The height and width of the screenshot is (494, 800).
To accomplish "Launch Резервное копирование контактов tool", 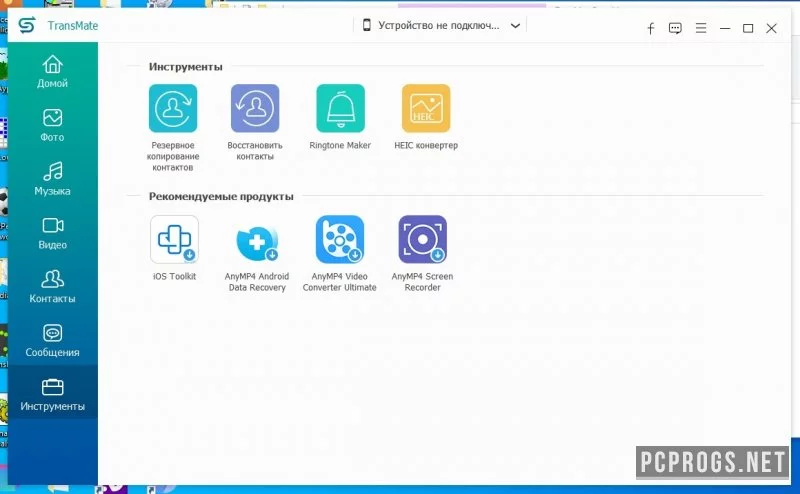I will point(173,108).
